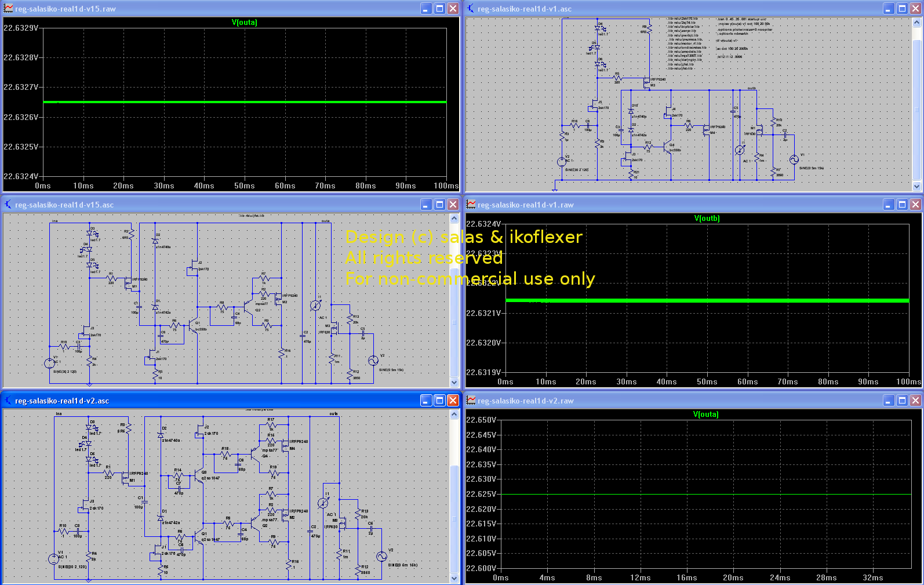Select R4 3k resistor in v2.asc schematic
Screen dimensions: 924x585
pyautogui.click(x=89, y=556)
